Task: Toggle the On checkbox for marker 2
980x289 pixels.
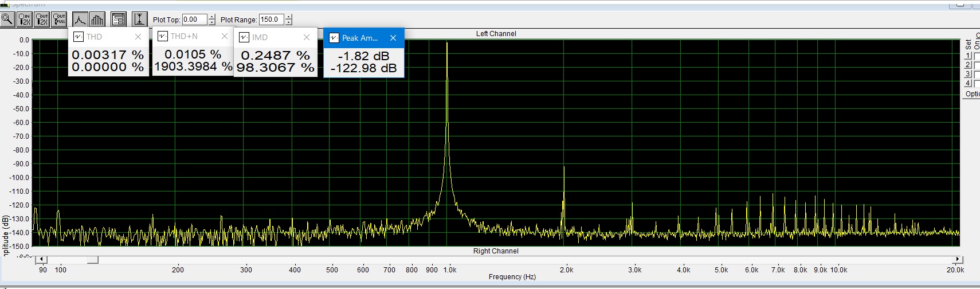Action: pos(977,65)
